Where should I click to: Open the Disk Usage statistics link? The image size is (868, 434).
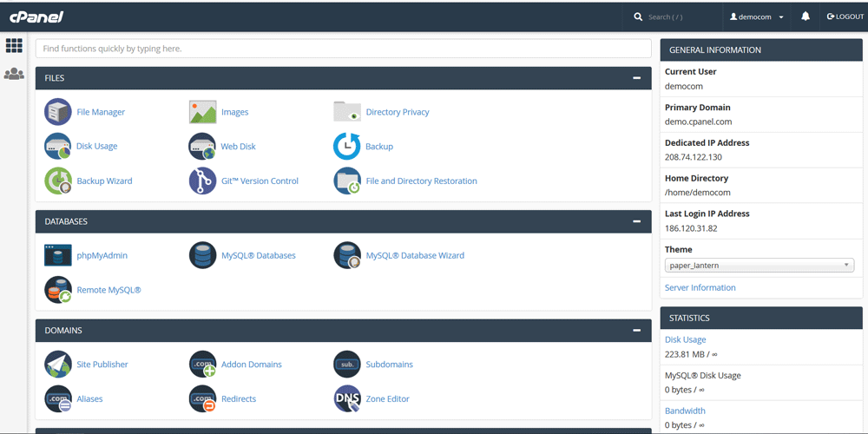pyautogui.click(x=686, y=340)
